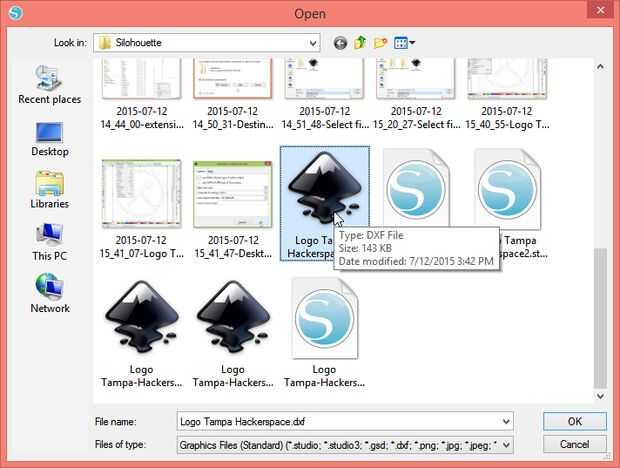Select the highlighted Logo Tampa Hackerspace DXF icon
This screenshot has width=620, height=468.
pyautogui.click(x=324, y=186)
